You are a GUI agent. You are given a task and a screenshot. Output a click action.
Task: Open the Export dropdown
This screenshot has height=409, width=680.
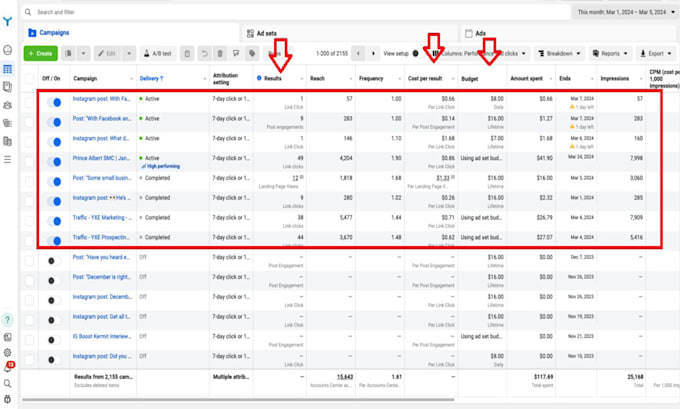point(656,53)
